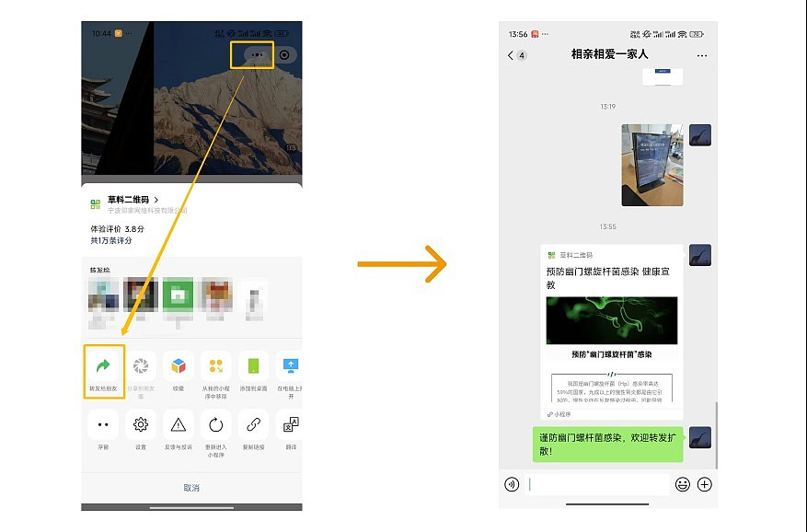The height and width of the screenshot is (532, 807).
Task: Open the mini program three-dot menu
Action: [x=257, y=54]
